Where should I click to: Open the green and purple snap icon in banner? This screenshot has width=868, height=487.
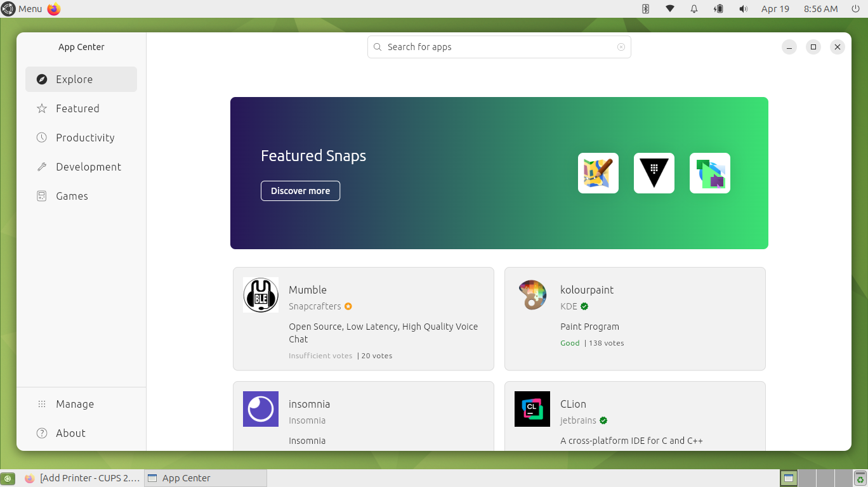tap(710, 173)
